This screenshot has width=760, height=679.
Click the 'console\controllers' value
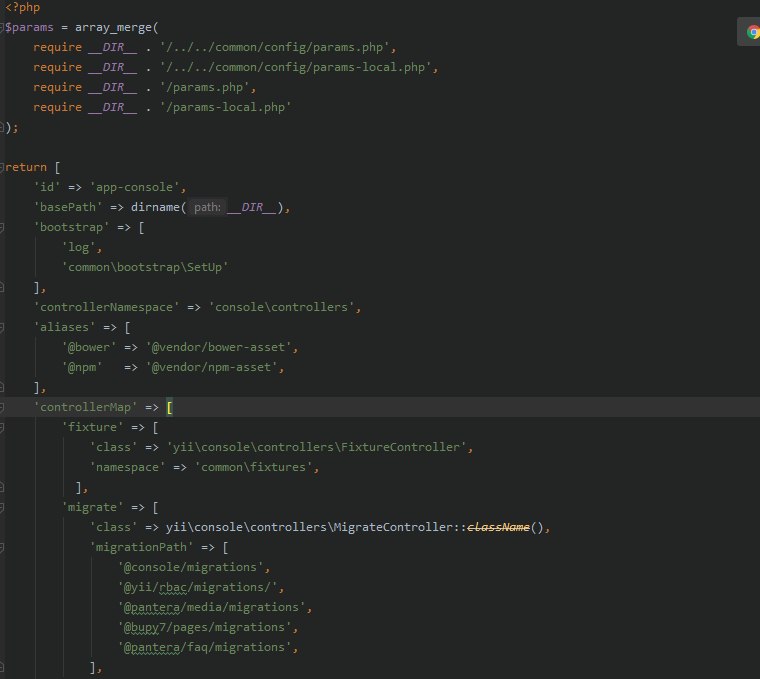pyautogui.click(x=282, y=307)
